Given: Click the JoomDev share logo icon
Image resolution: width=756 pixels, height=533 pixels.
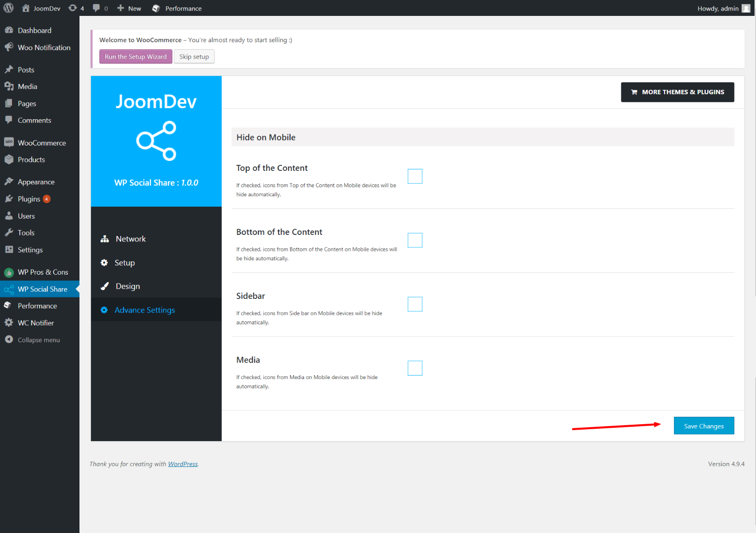Looking at the screenshot, I should [x=156, y=141].
